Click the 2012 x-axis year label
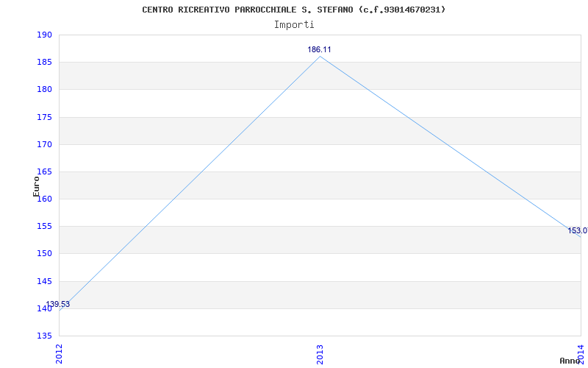 [59, 354]
